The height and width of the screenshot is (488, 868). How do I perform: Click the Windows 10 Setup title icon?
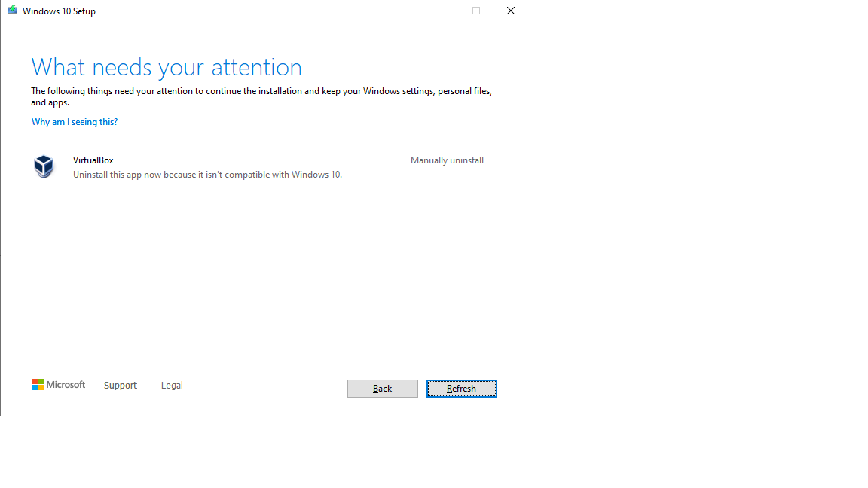[x=12, y=10]
